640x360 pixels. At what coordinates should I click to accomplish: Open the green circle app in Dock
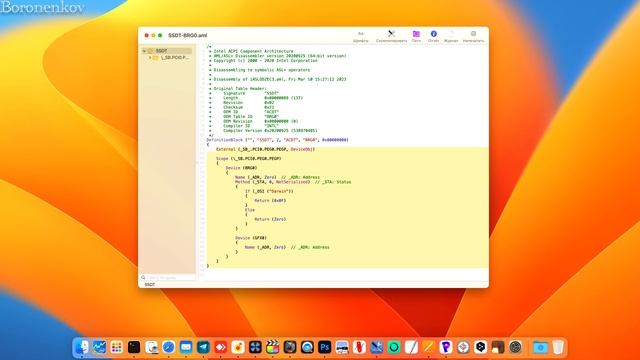point(394,347)
